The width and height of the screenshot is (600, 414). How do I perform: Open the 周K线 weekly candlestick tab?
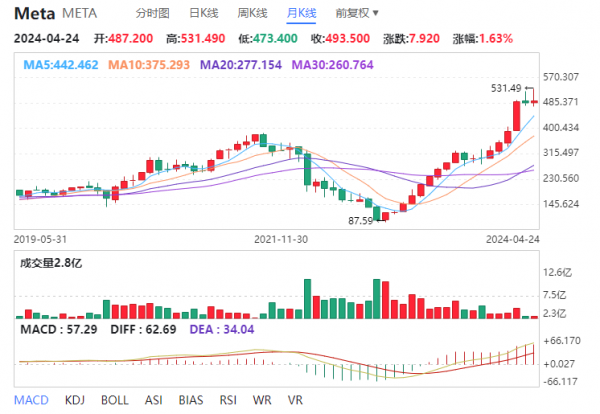point(252,13)
